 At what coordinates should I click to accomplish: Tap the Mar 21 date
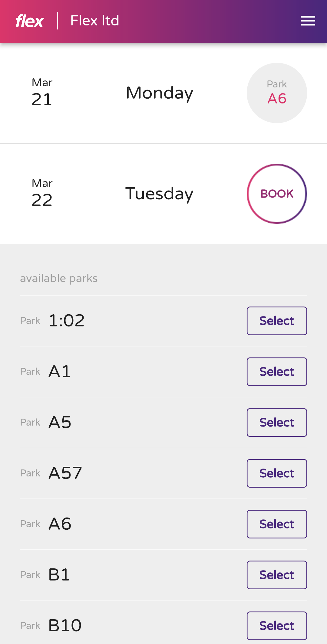42,93
